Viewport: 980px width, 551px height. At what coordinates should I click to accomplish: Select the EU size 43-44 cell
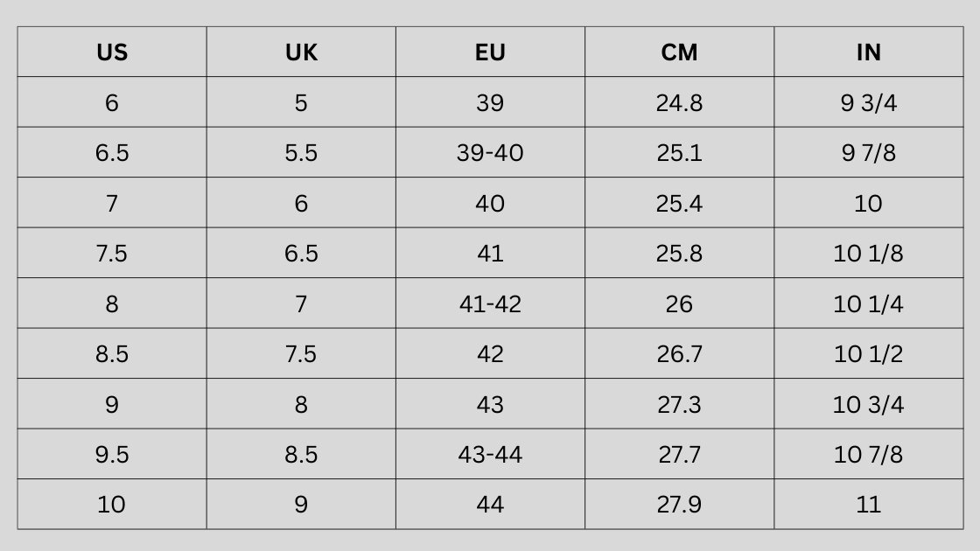coord(490,455)
